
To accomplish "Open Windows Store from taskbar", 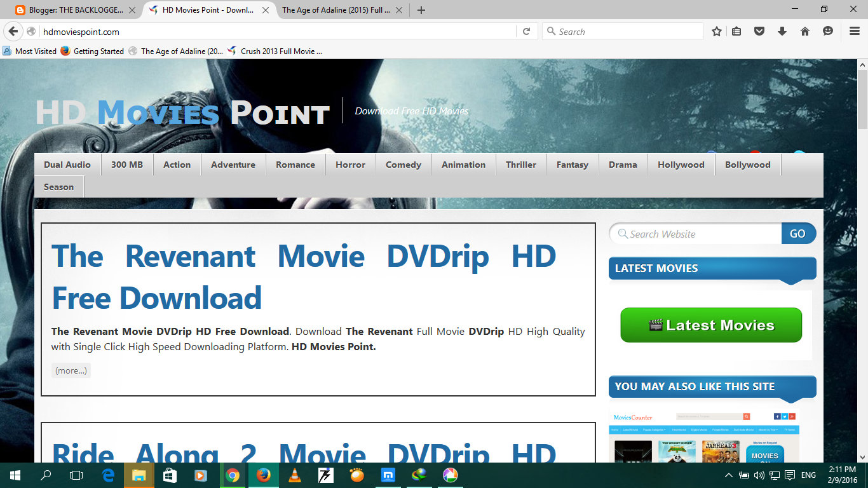I will coord(170,475).
